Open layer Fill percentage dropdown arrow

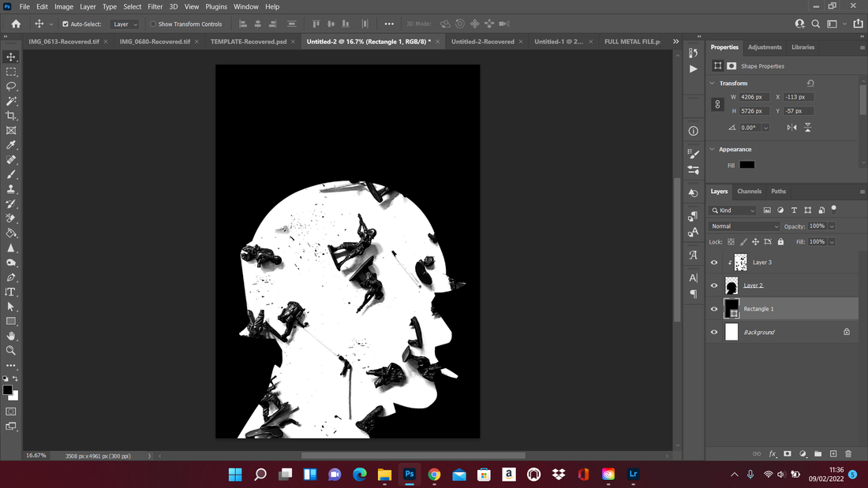click(x=832, y=242)
